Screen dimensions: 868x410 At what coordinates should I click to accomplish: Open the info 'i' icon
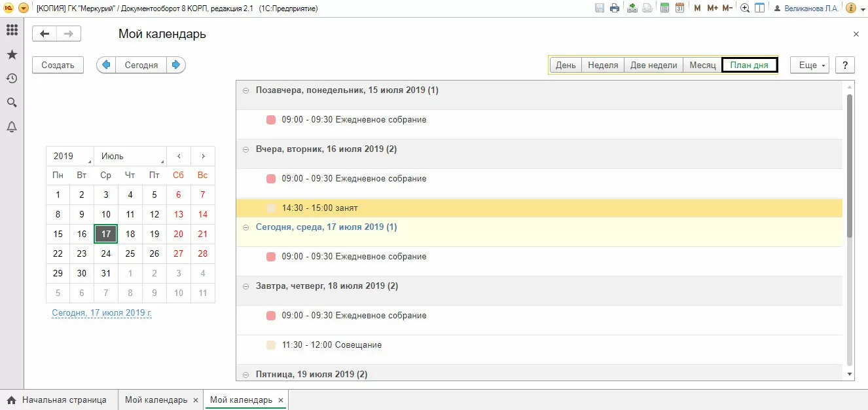click(850, 8)
